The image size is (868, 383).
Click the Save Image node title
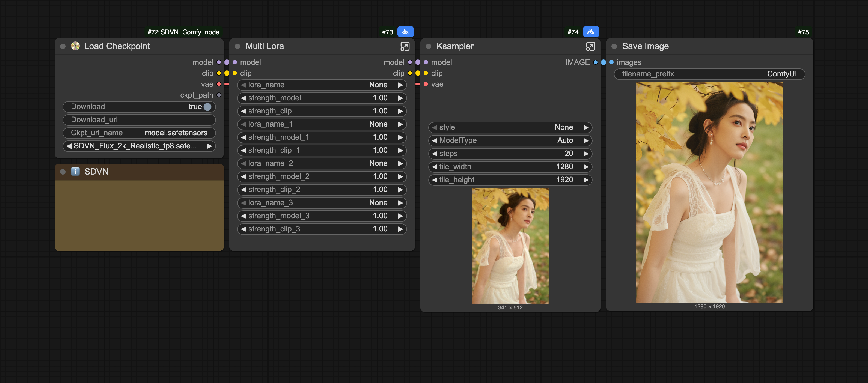645,46
